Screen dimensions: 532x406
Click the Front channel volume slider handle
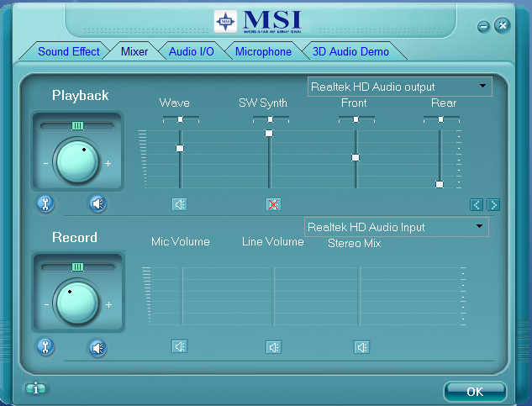356,157
